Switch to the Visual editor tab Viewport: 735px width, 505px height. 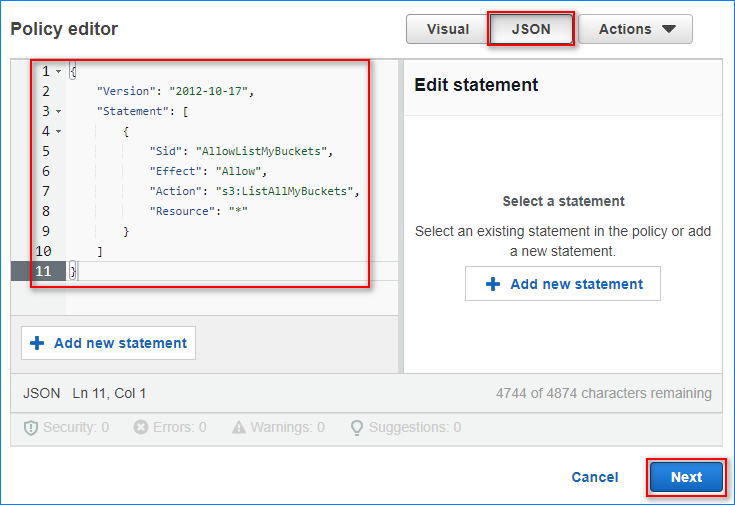(x=447, y=29)
